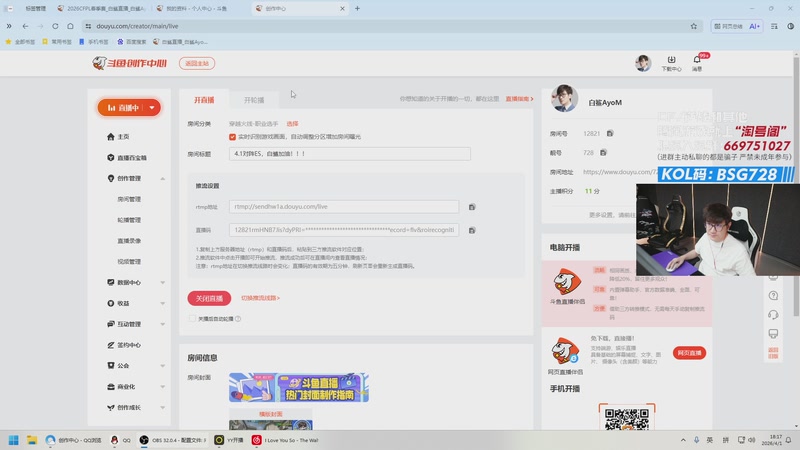
Task: Copy the 靓号 728 value
Action: [603, 153]
